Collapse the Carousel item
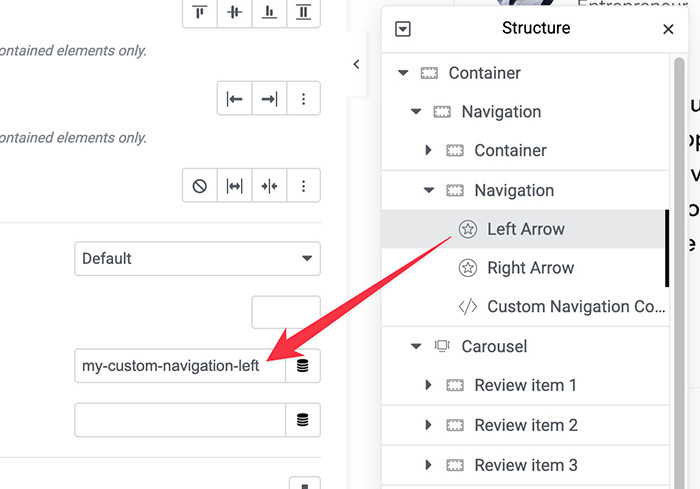 [x=416, y=347]
